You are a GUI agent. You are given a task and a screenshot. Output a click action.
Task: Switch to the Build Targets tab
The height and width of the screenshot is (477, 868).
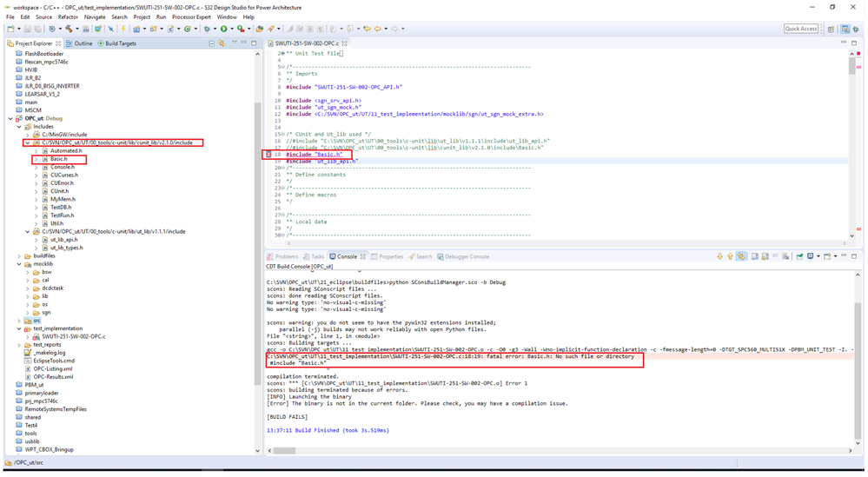[116, 43]
